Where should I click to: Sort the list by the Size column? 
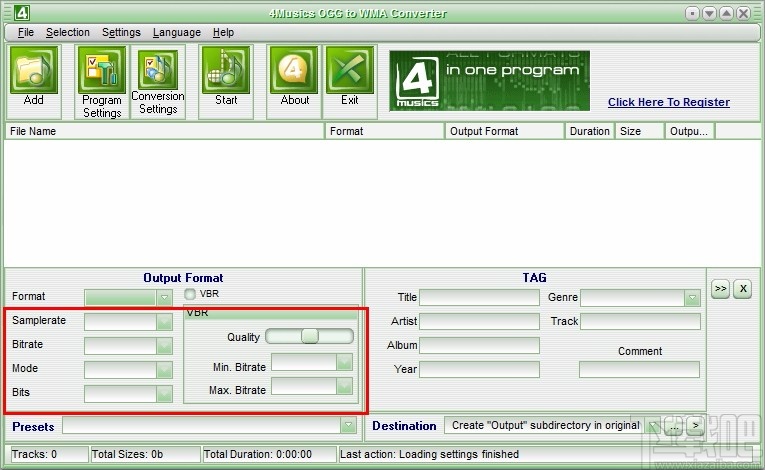640,131
